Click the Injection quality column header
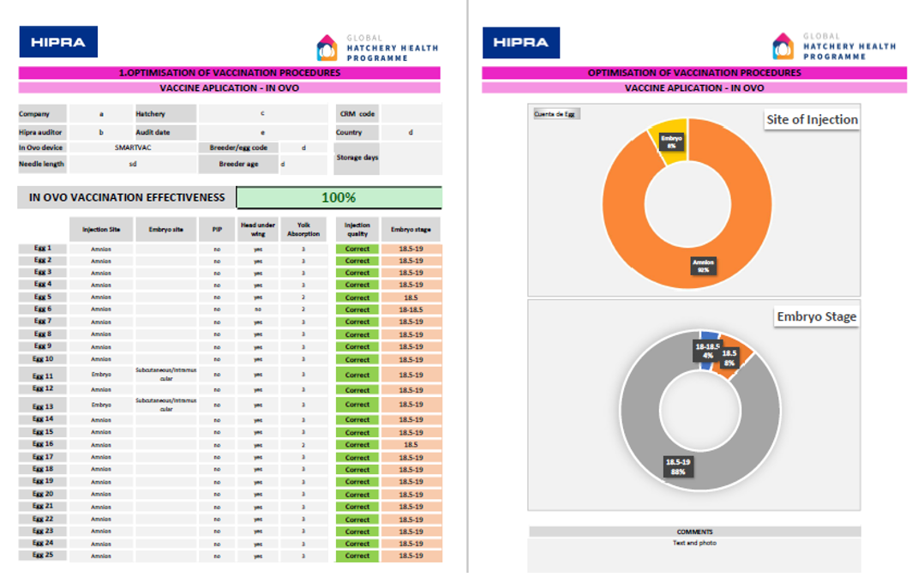 pyautogui.click(x=357, y=229)
